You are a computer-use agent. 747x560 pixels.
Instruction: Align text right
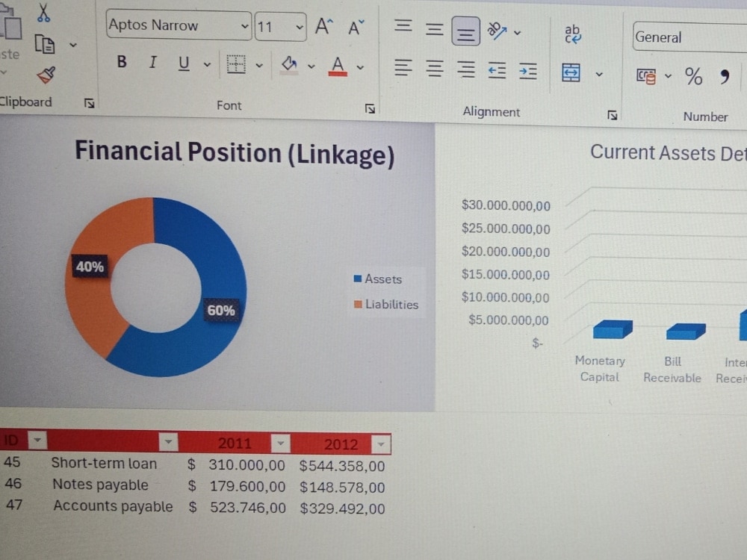coord(466,70)
